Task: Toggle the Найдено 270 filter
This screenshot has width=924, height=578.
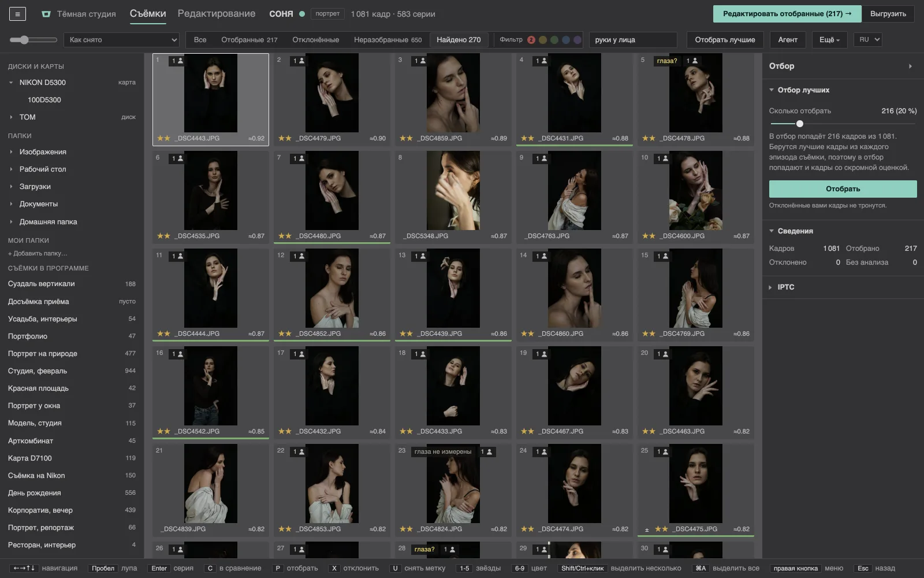Action: coord(459,40)
